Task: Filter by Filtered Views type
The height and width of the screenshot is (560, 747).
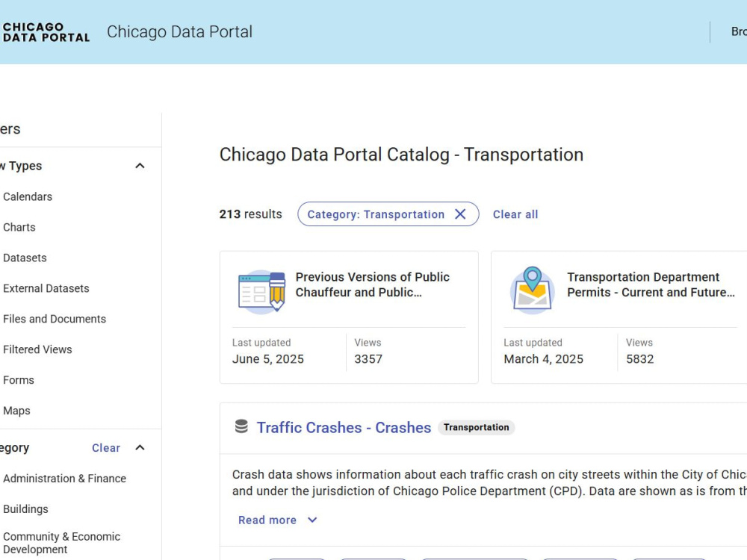Action: coord(37,349)
